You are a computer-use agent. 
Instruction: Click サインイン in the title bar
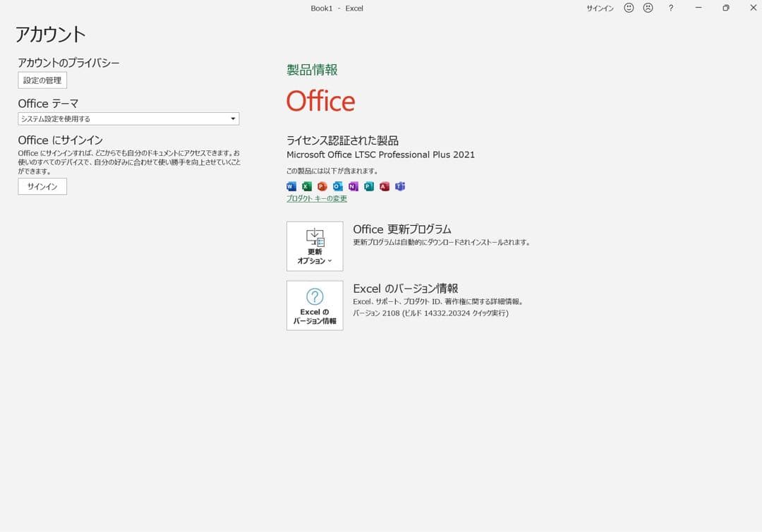(599, 8)
